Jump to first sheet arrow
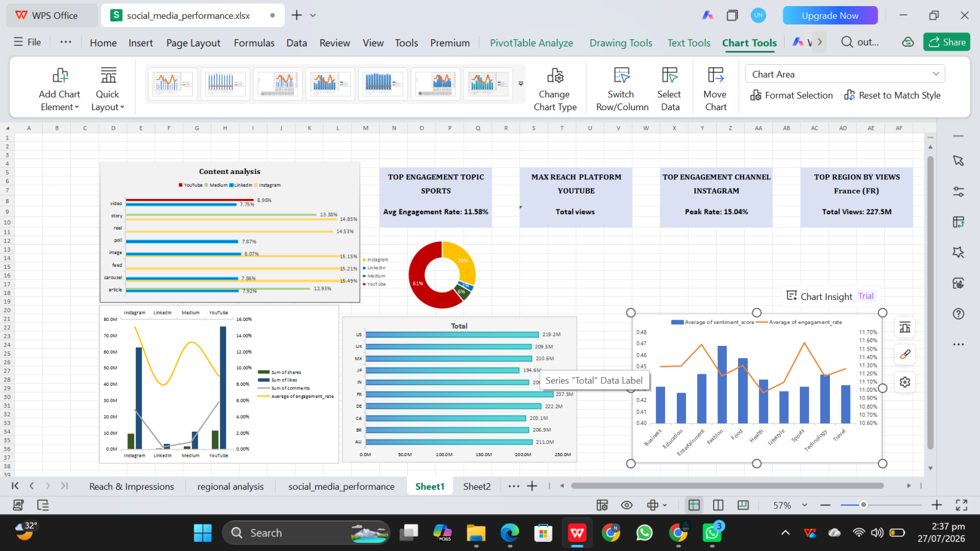980x551 pixels. [15, 485]
